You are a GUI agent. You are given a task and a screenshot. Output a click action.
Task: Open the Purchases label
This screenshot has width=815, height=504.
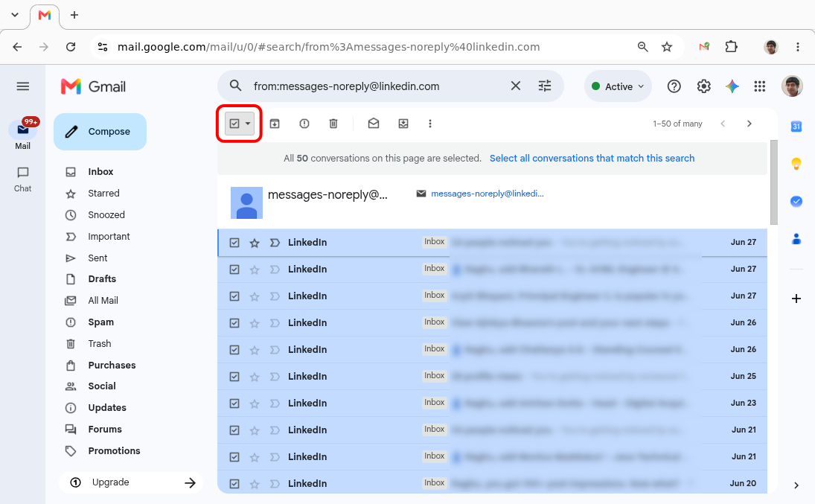click(x=112, y=365)
